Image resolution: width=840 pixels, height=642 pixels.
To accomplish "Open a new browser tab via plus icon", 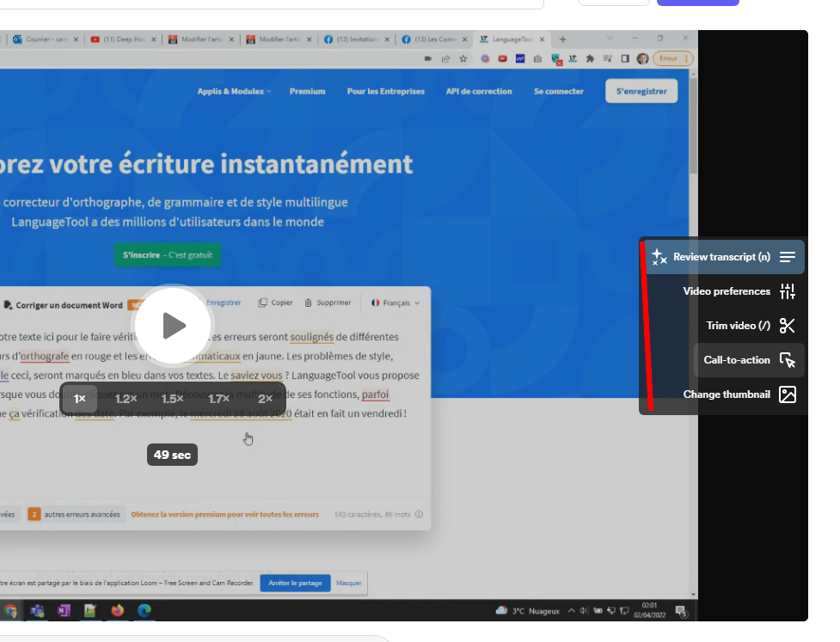I will click(x=562, y=39).
